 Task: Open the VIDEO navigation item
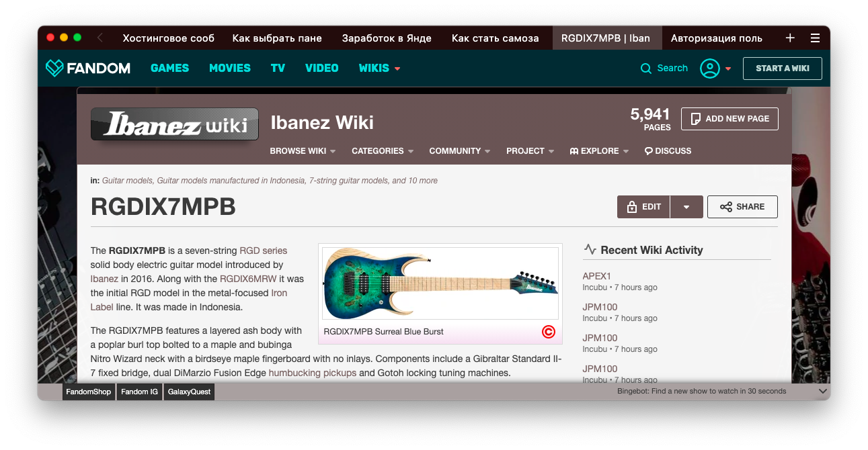coord(322,68)
